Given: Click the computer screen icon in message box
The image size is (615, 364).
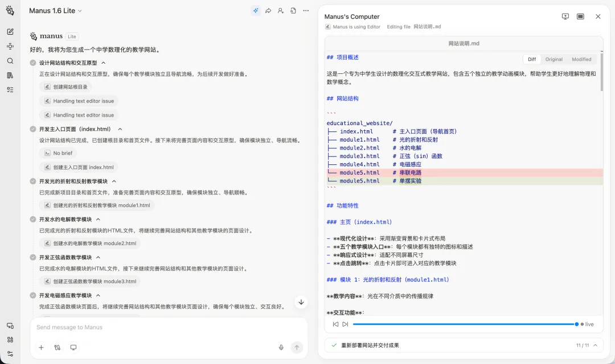Looking at the screenshot, I should [x=73, y=347].
